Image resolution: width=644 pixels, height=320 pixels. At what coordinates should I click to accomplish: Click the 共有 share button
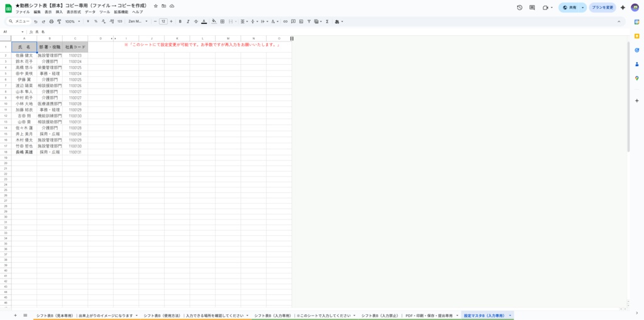click(569, 8)
